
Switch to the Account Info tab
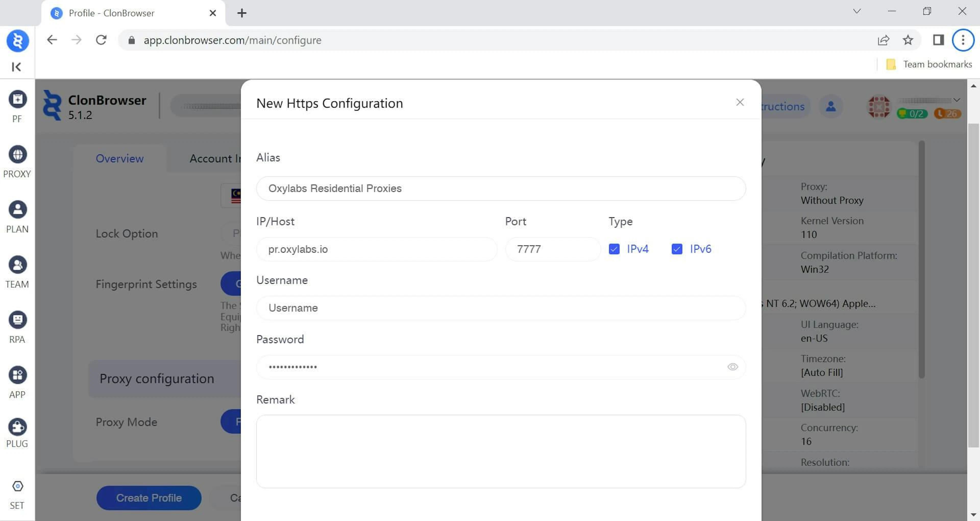coord(215,158)
